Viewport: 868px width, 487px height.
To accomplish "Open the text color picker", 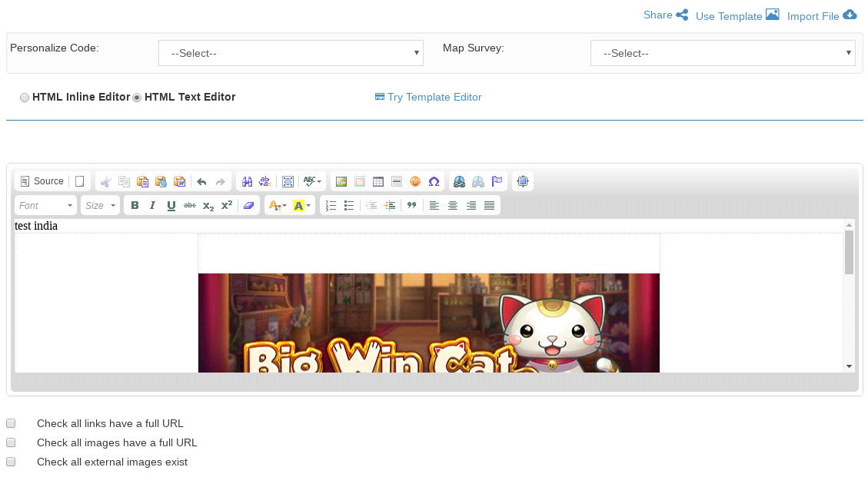I will (276, 205).
